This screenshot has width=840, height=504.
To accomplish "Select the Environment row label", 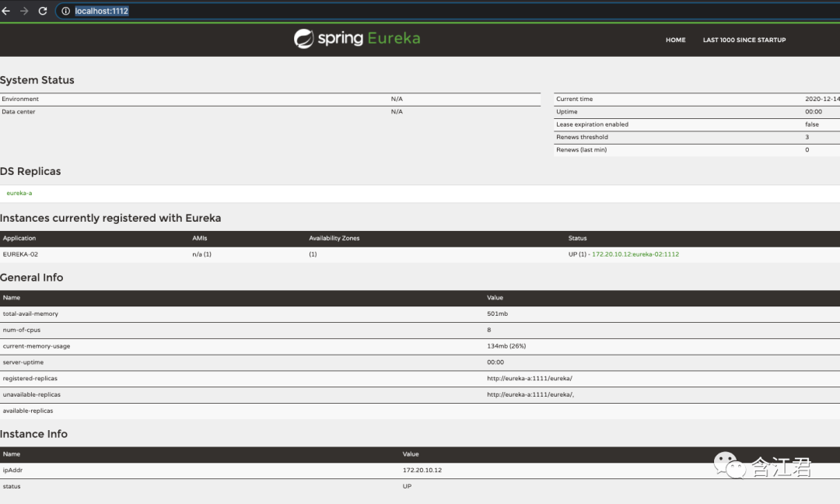I will (20, 99).
